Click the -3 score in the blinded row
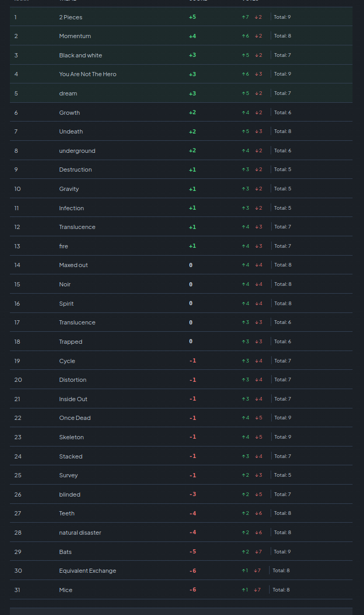364x615 pixels. tap(192, 495)
